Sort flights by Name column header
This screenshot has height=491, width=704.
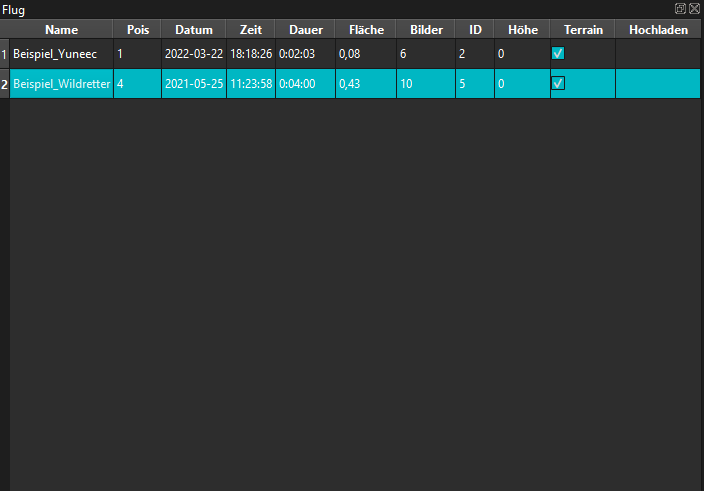[61, 30]
